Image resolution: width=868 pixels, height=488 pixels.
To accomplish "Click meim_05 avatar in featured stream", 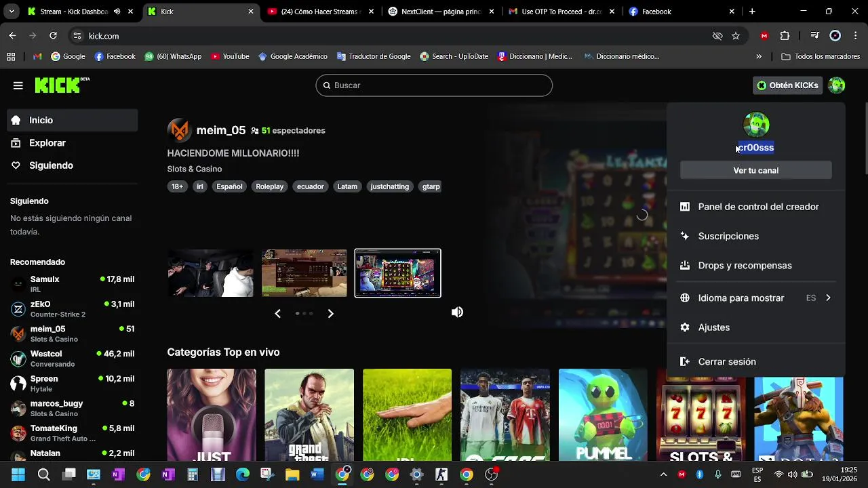I will point(179,130).
